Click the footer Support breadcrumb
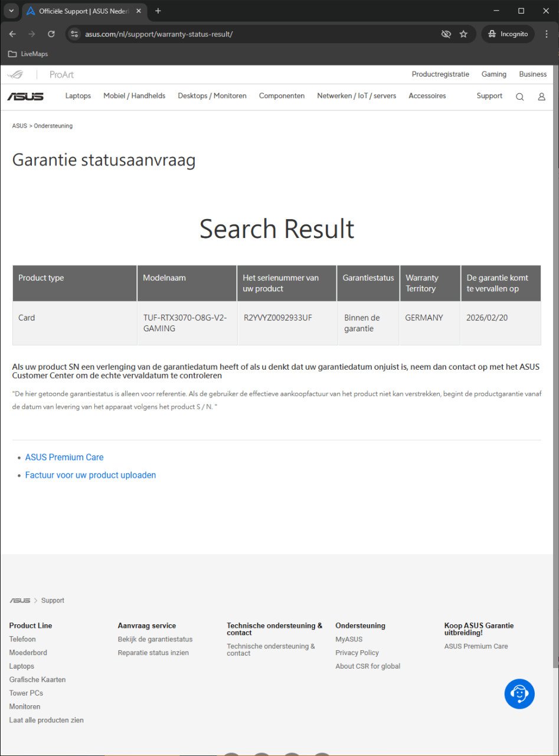Viewport: 559px width, 756px height. pyautogui.click(x=53, y=600)
